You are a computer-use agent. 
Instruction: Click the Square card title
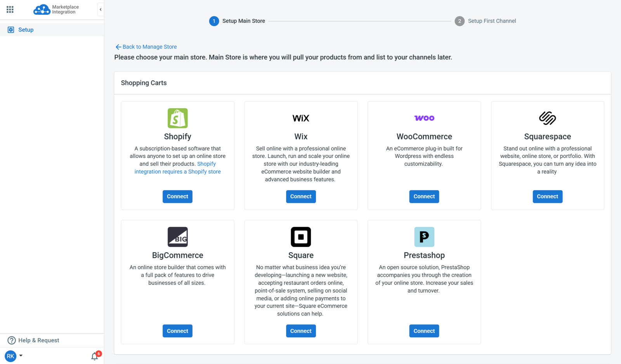(301, 255)
